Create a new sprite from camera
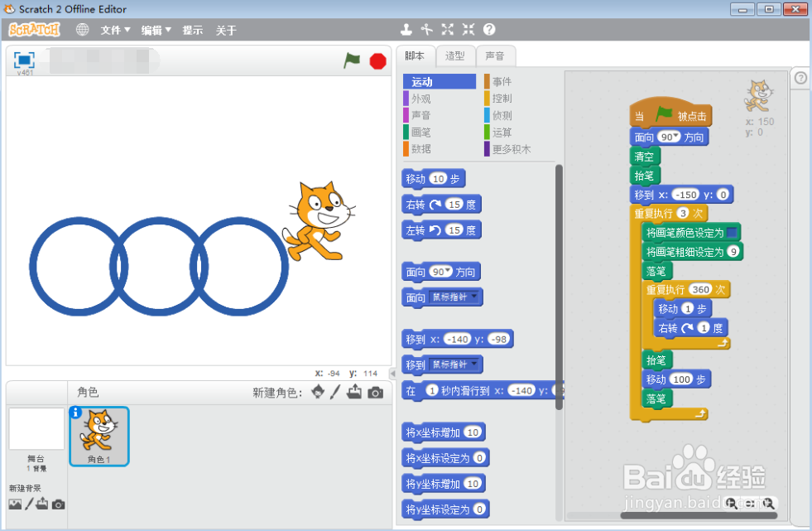Image resolution: width=812 pixels, height=531 pixels. click(x=376, y=393)
